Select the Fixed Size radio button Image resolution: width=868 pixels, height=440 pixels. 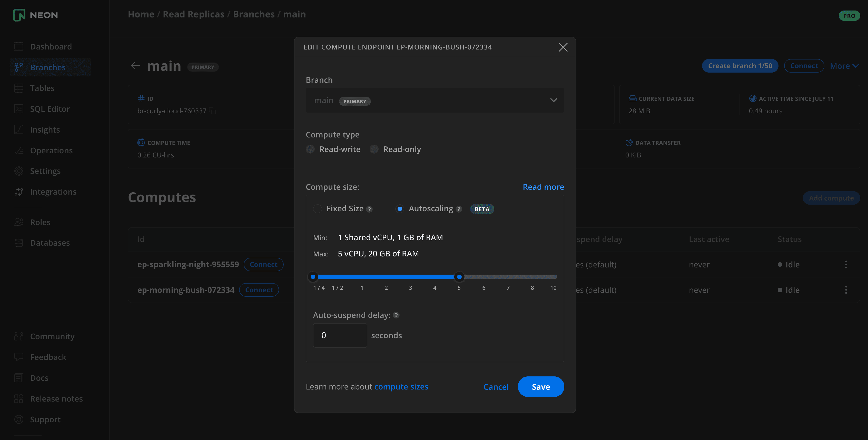coord(317,209)
